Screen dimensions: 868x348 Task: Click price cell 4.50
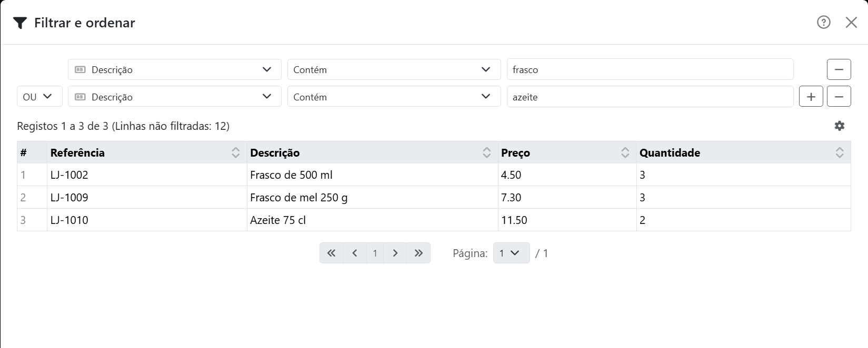[567, 175]
